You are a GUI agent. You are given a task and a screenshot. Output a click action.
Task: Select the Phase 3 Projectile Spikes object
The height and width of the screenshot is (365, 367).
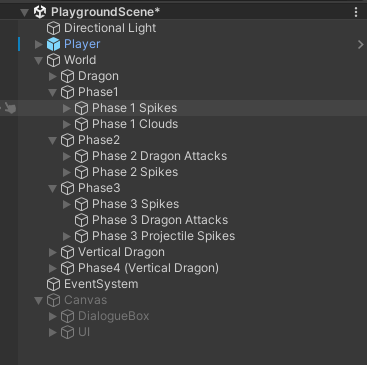click(163, 236)
